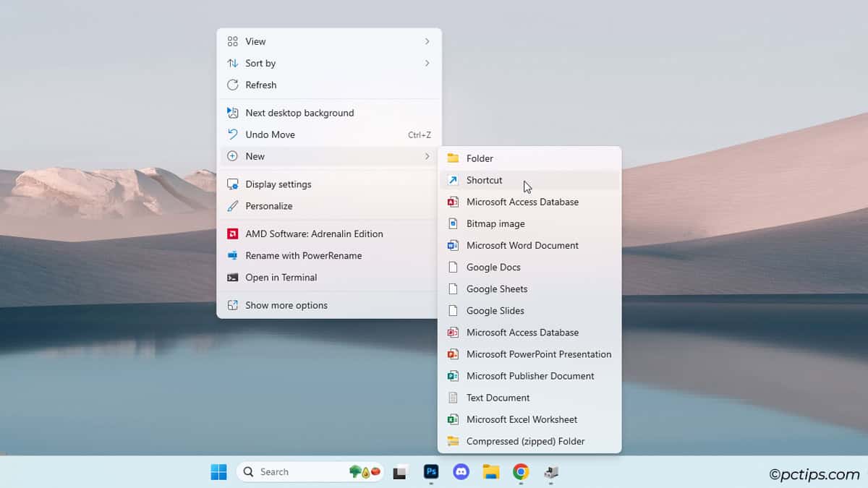Refresh the desktop from the context menu
This screenshot has width=868, height=488.
point(329,85)
